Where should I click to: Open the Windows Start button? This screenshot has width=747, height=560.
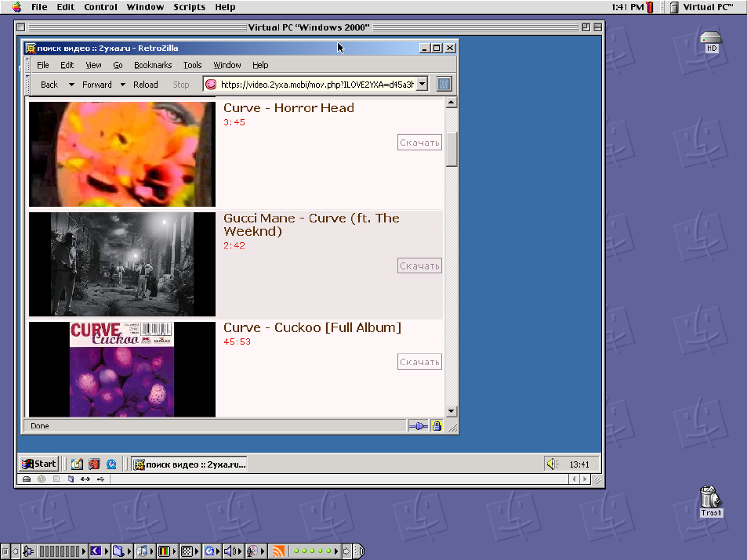click(39, 464)
